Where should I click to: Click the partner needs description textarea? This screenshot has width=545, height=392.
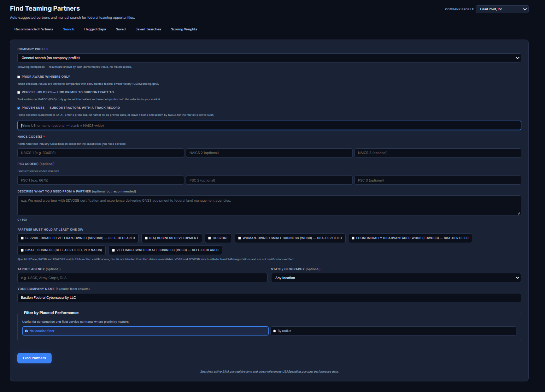pyautogui.click(x=269, y=206)
